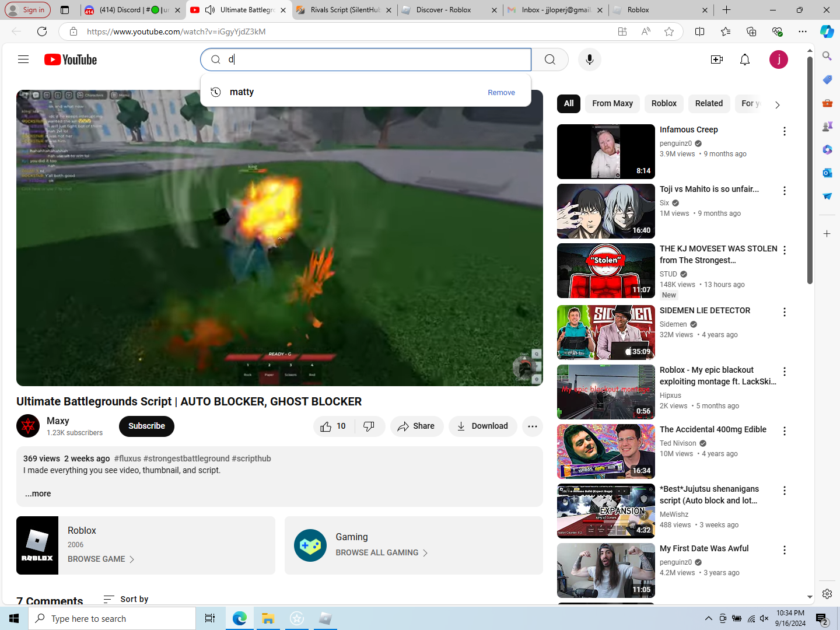Open the YouTube guide hamburger menu

(23, 60)
